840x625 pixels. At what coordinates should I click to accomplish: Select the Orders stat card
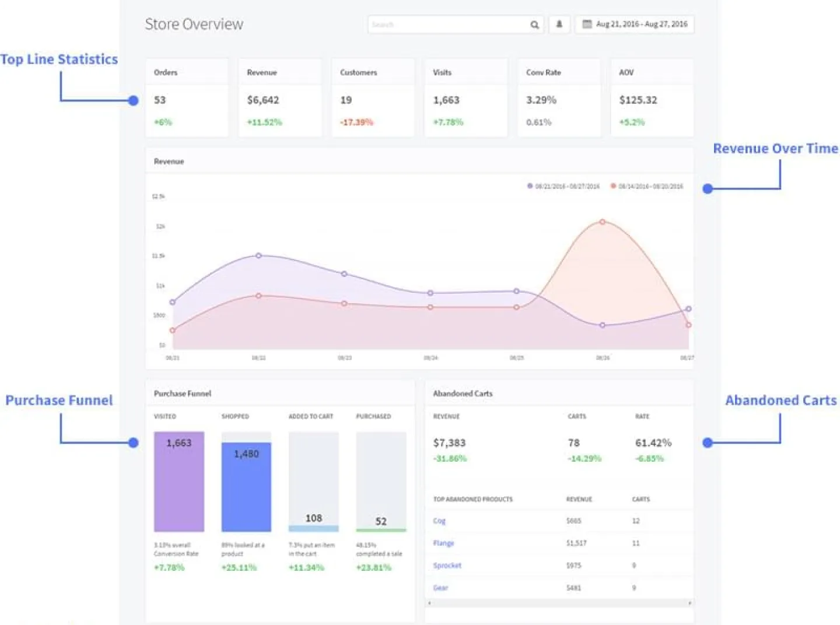[187, 97]
